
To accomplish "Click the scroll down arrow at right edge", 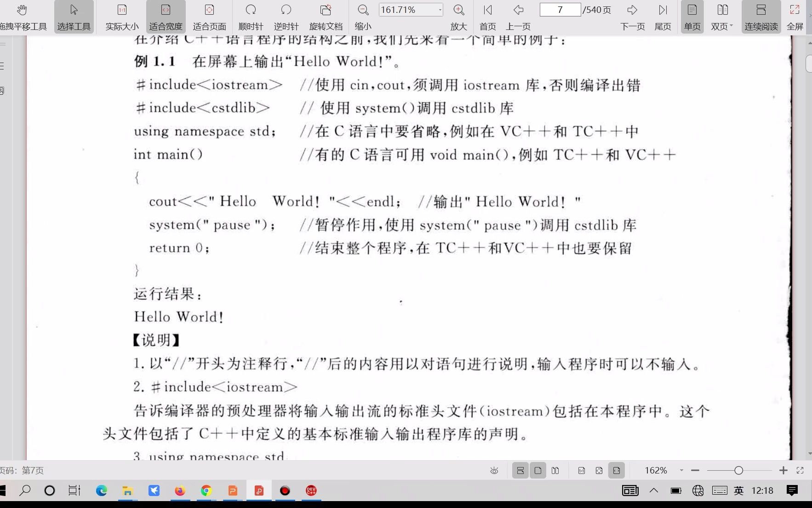I will [x=809, y=454].
